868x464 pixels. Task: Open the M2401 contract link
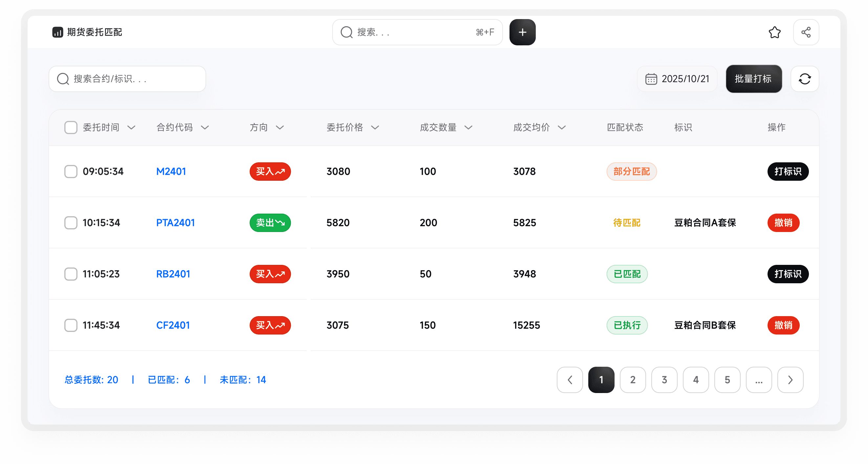pos(171,171)
